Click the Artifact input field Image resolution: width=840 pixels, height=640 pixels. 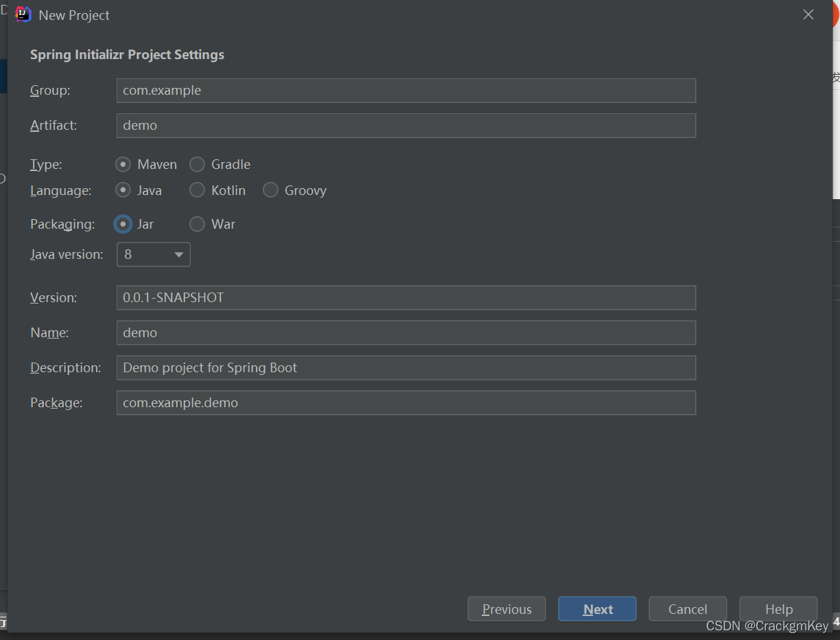tap(406, 126)
